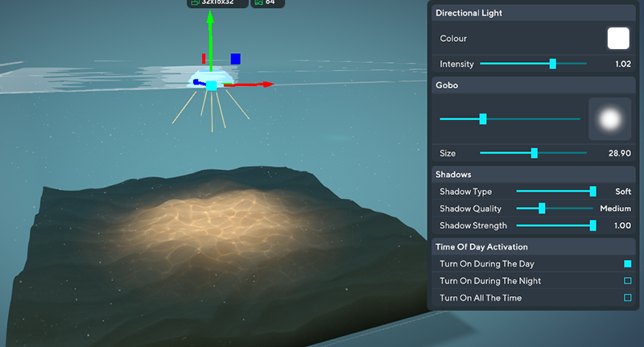Click the Shadow Quality slider handle
This screenshot has height=347, width=644.
click(542, 209)
